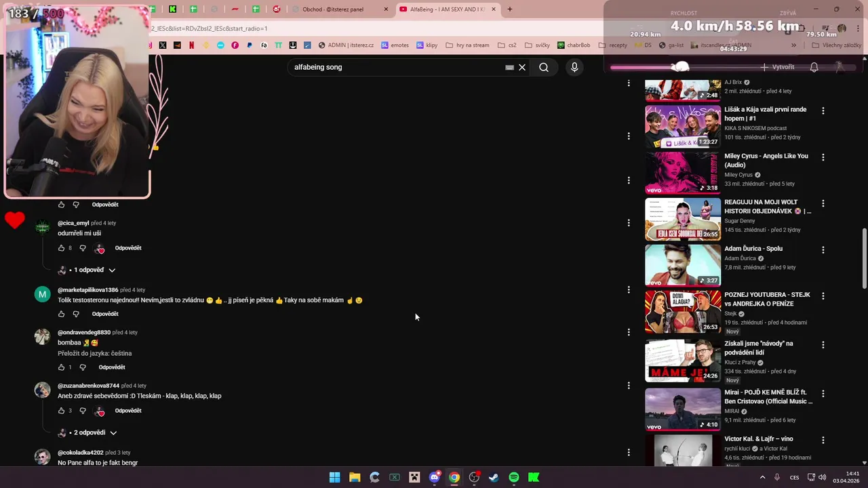The image size is (868, 488).
Task: Dislike the comment by marketapilikova1386
Action: tap(76, 314)
